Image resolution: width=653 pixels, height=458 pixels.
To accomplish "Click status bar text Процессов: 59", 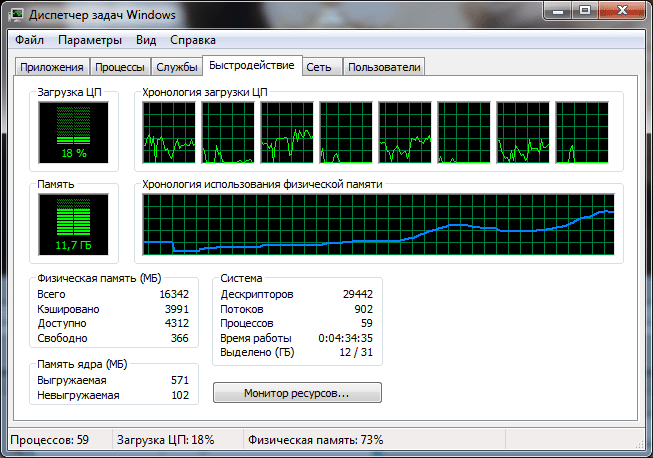I will tap(50, 440).
